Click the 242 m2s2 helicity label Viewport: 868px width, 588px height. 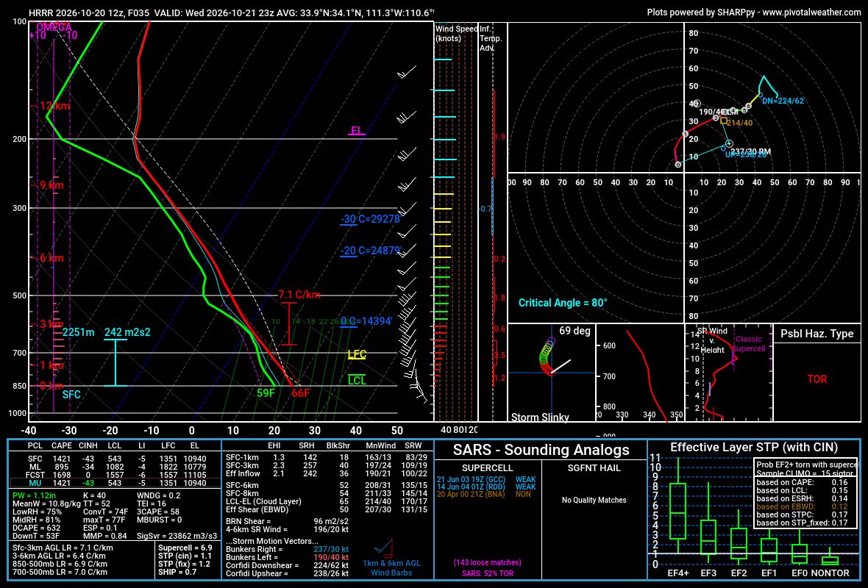pos(127,332)
